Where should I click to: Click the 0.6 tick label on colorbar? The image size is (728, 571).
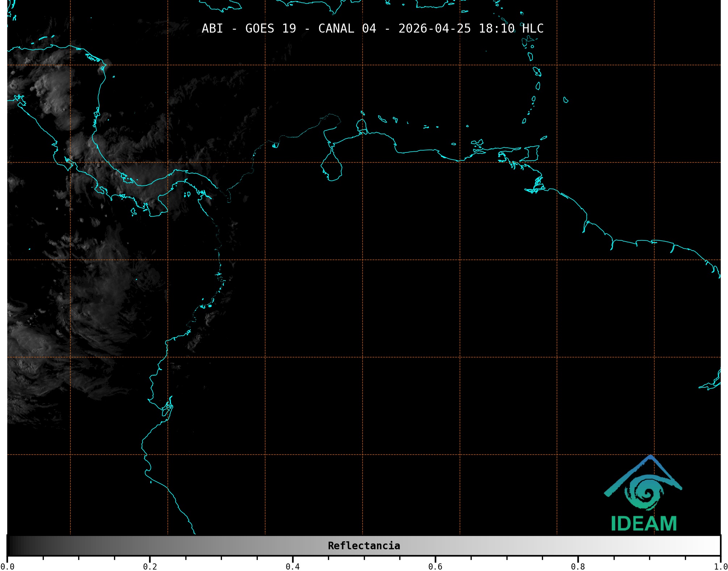coord(435,567)
